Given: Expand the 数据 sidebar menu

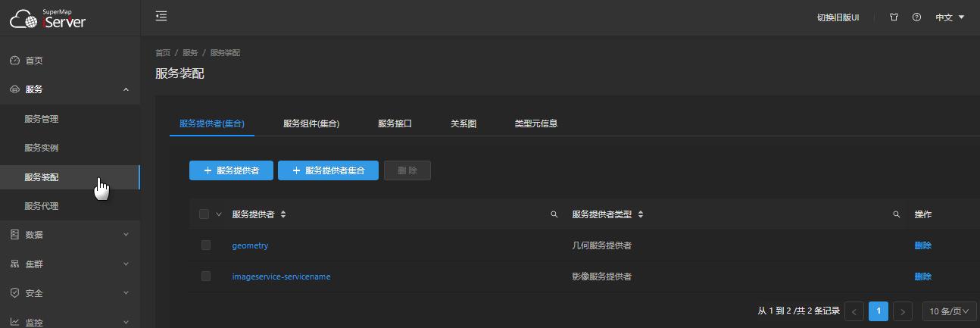Looking at the screenshot, I should click(x=70, y=235).
